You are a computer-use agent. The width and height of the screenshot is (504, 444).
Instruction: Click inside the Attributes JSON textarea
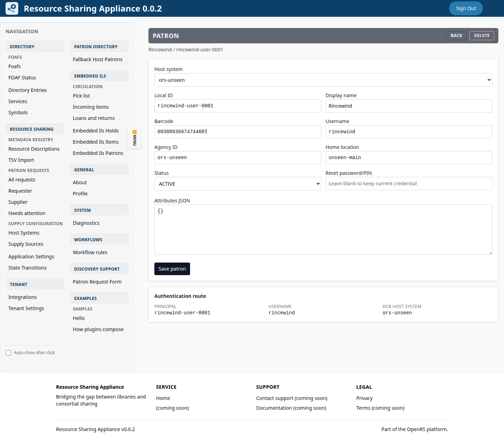(323, 230)
